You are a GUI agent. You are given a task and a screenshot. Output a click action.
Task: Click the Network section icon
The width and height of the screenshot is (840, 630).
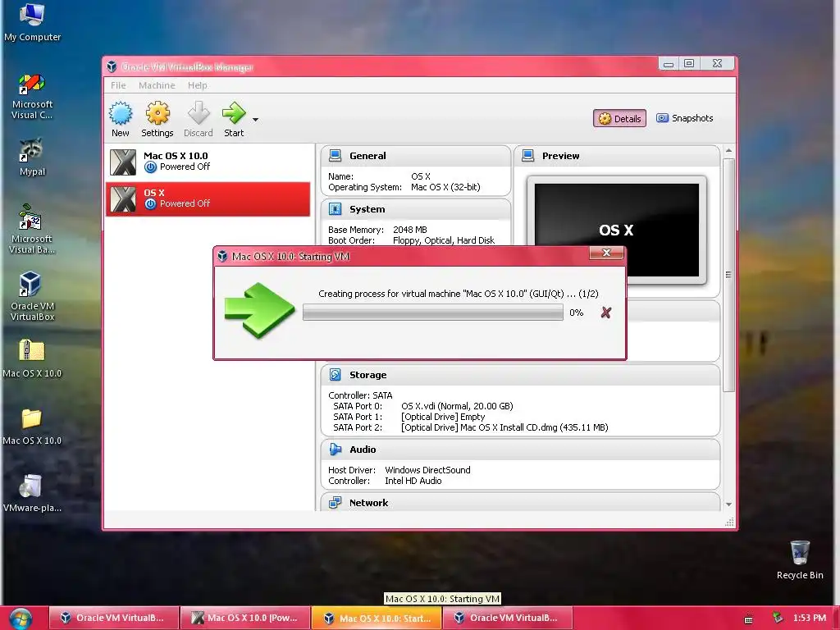336,503
